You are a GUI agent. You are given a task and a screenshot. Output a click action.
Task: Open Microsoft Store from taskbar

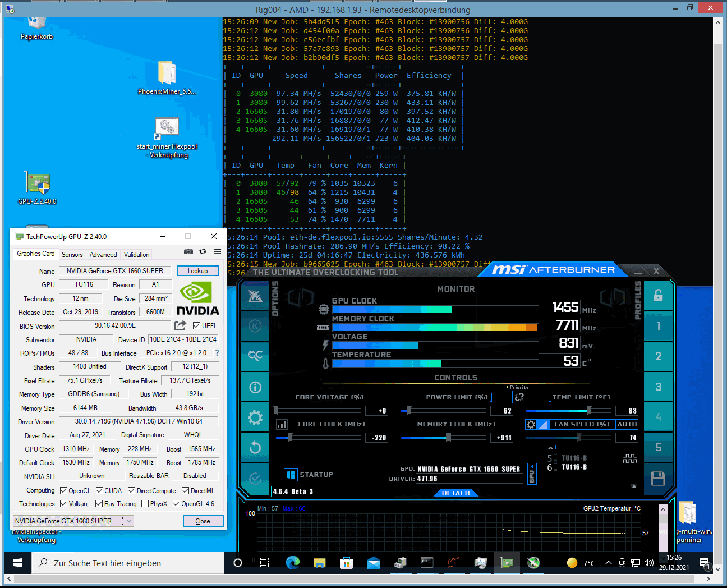coord(346,563)
